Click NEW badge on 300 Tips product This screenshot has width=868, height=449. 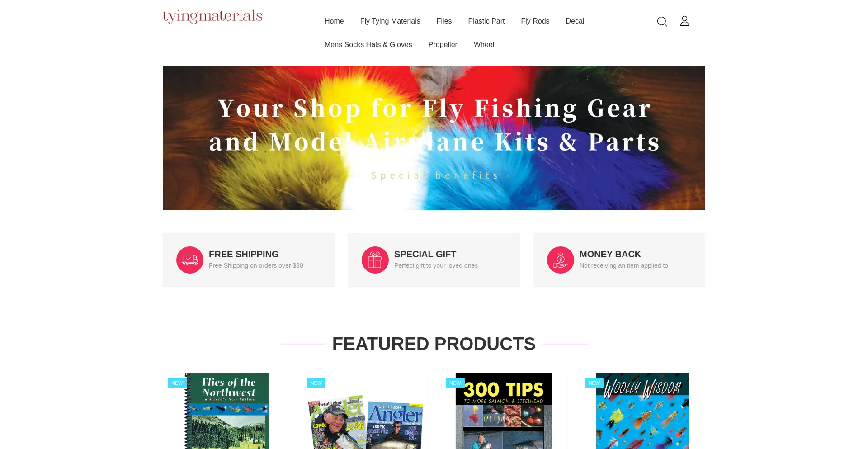coord(455,383)
